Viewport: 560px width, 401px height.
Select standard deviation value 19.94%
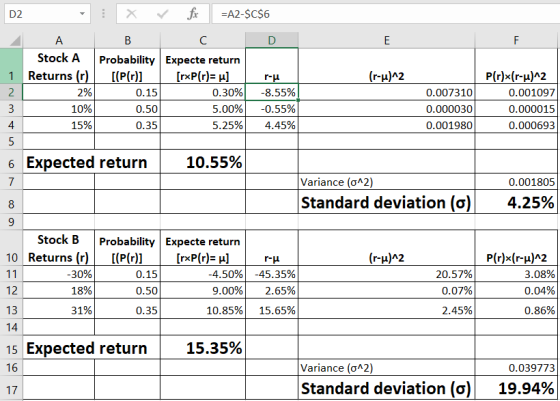(x=516, y=388)
